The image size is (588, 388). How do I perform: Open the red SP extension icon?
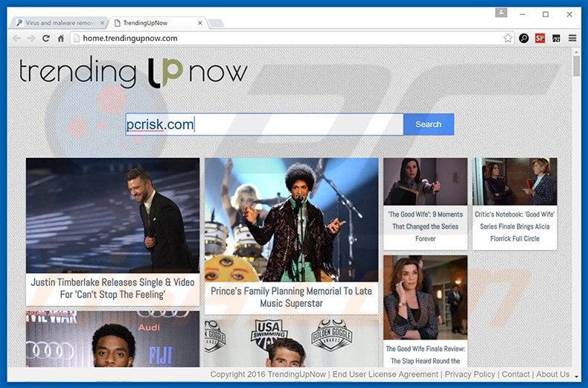click(x=540, y=38)
